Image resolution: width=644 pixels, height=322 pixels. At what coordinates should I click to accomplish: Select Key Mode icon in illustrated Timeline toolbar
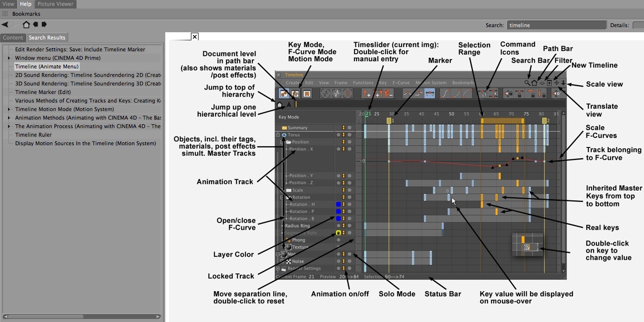click(284, 93)
